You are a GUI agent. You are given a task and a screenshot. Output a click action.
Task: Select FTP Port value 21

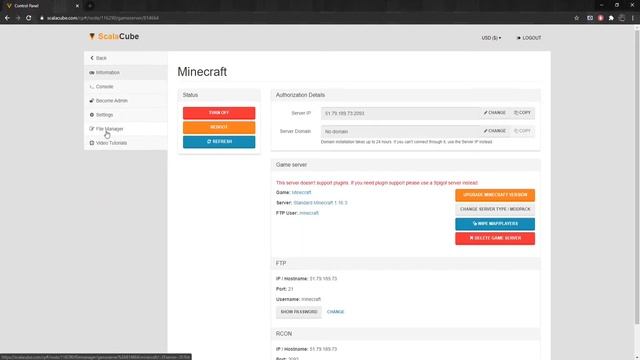(x=291, y=289)
